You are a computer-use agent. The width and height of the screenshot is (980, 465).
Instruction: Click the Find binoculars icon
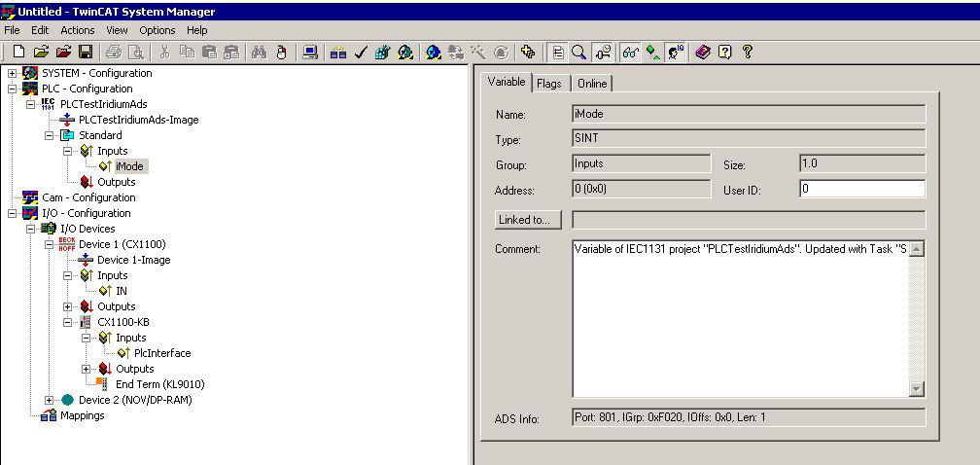(260, 53)
